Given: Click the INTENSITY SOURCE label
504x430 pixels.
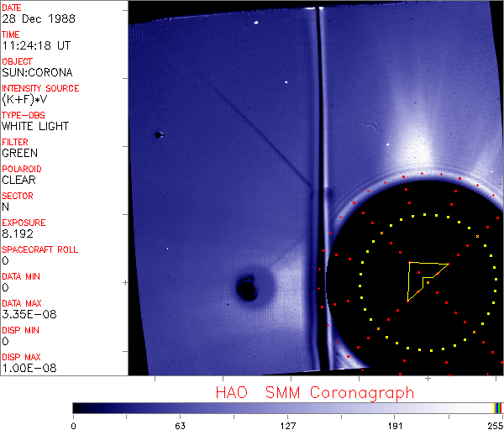Looking at the screenshot, I should [x=40, y=88].
